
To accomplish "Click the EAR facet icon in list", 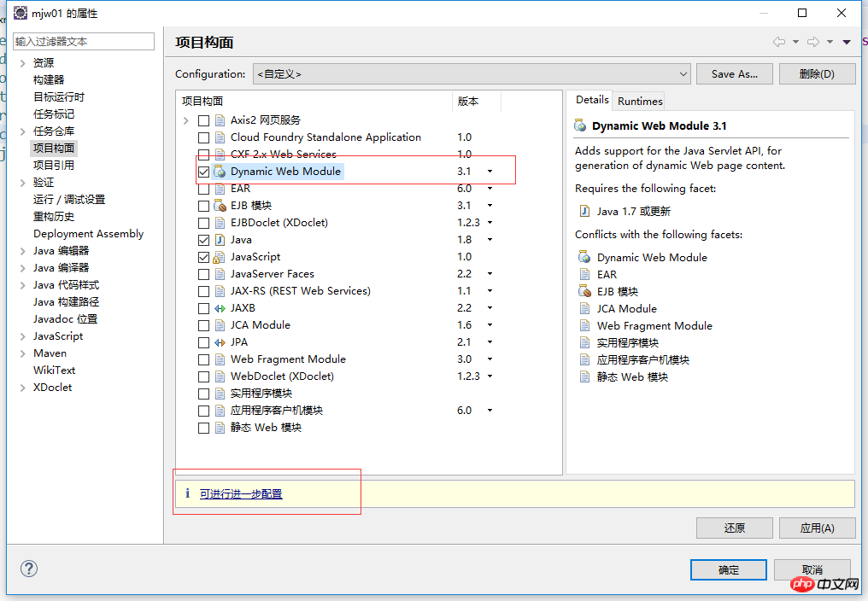I will pyautogui.click(x=220, y=189).
